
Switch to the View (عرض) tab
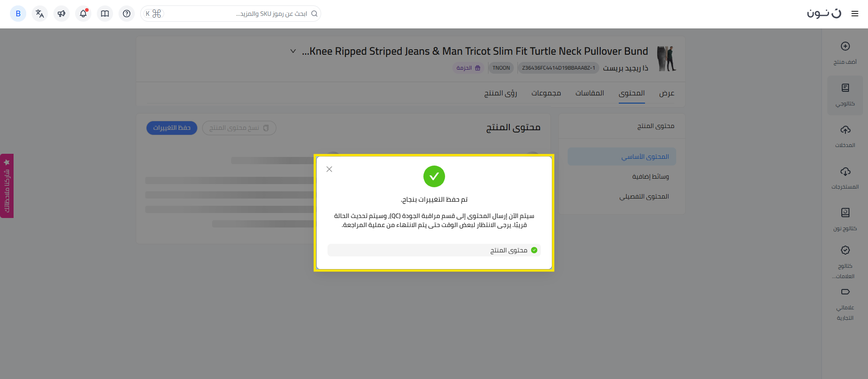pos(667,93)
